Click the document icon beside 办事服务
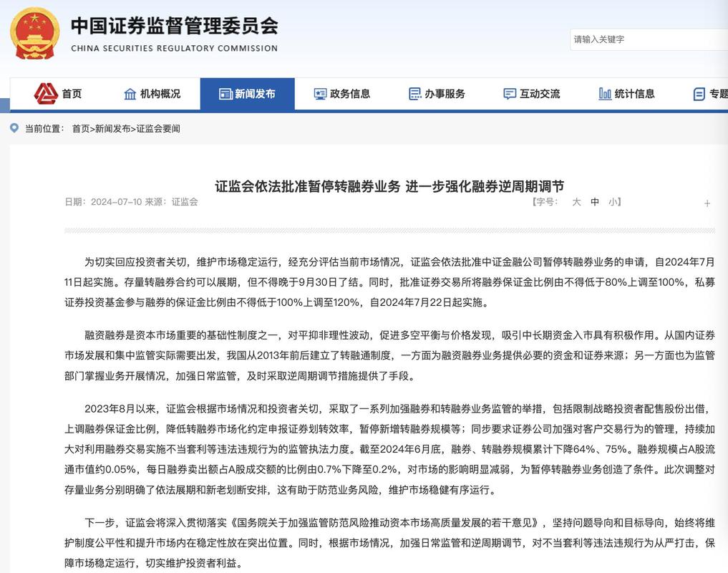Image resolution: width=728 pixels, height=573 pixels. coord(413,93)
